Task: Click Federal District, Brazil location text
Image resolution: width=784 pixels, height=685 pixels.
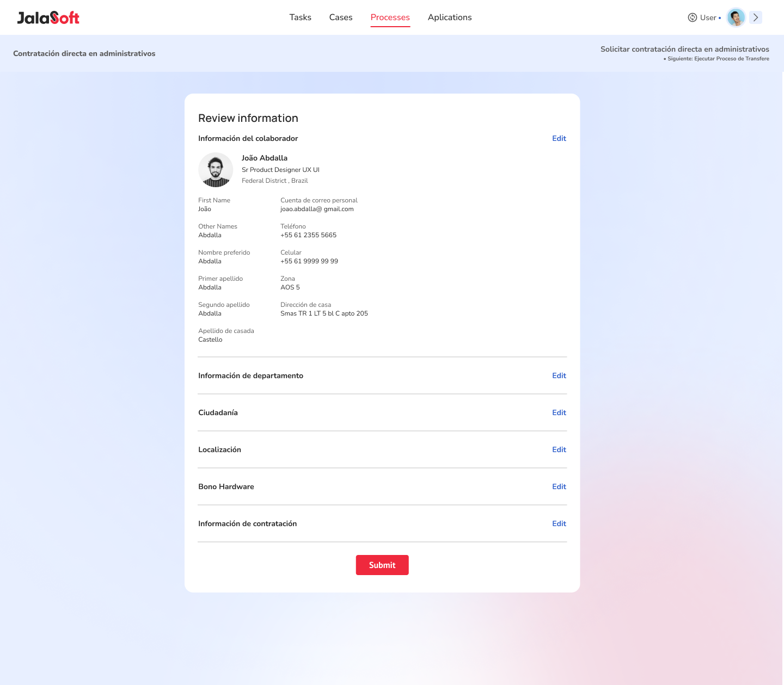Action: [x=275, y=181]
